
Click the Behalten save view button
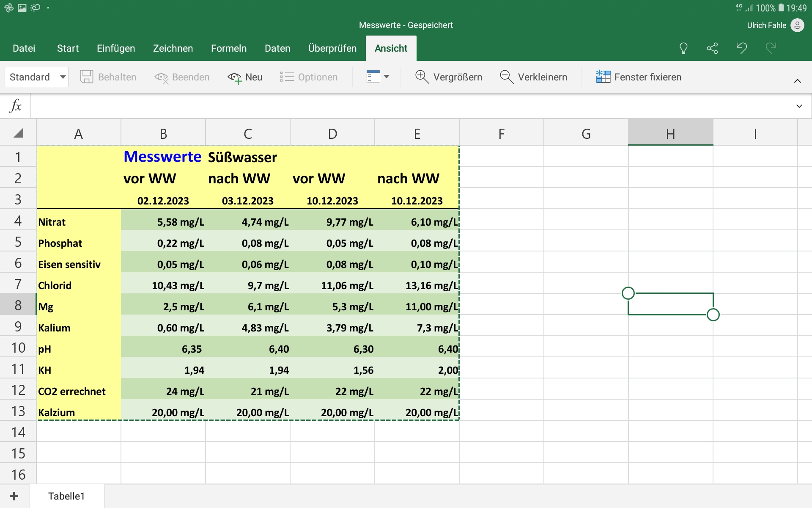[108, 77]
